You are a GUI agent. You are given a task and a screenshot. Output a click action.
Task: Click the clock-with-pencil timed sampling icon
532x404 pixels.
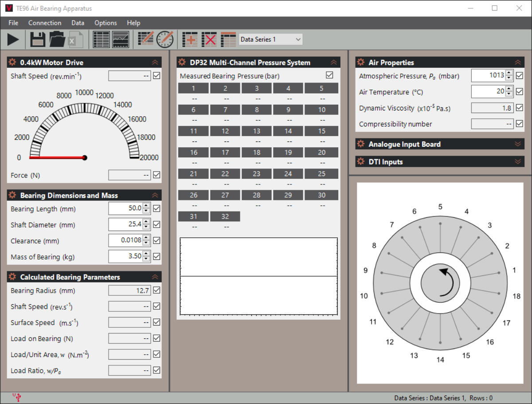tap(165, 39)
